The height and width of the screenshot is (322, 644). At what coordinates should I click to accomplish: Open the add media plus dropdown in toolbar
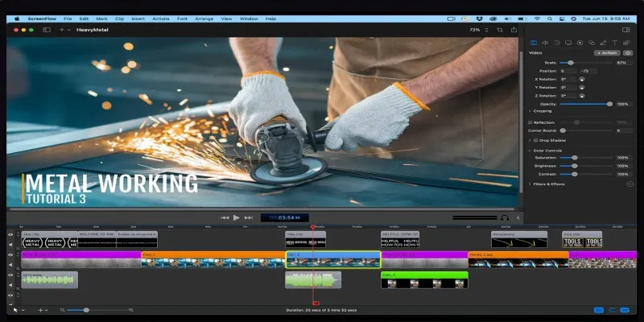(65, 30)
